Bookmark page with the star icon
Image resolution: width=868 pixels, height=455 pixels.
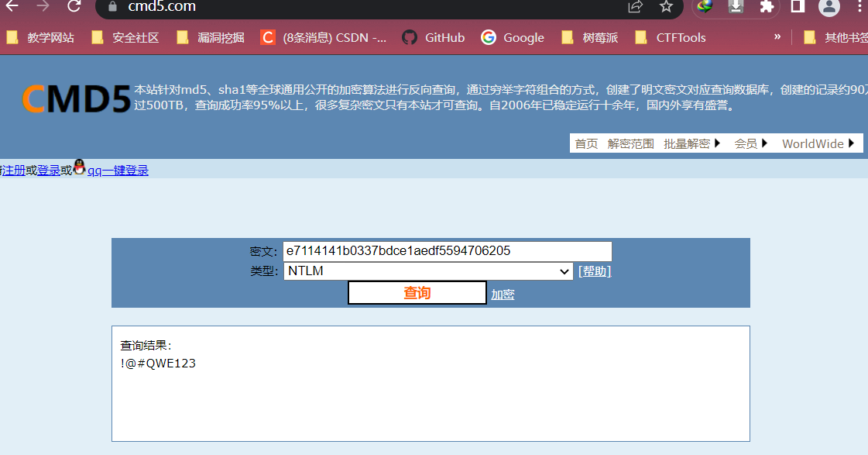click(x=666, y=7)
